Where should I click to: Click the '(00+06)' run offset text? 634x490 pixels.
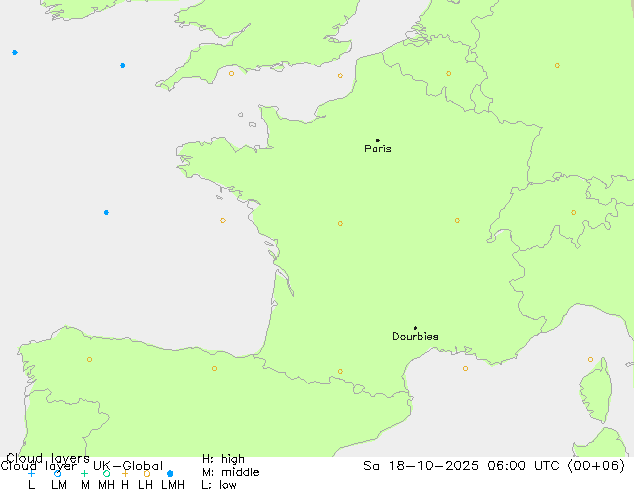point(596,466)
